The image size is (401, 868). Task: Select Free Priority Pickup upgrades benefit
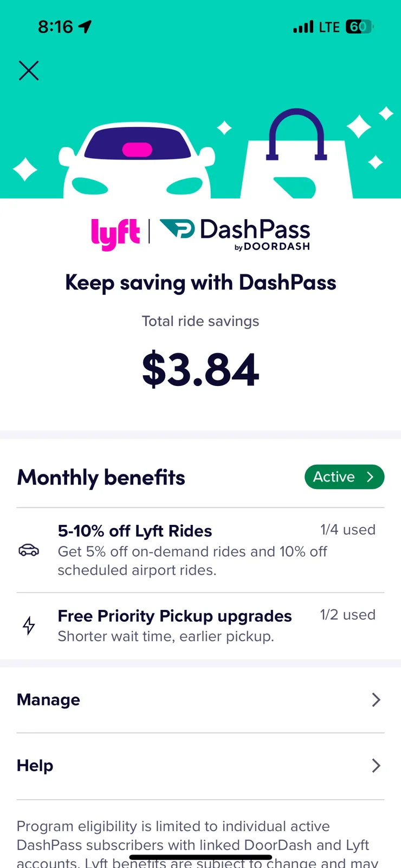174,616
